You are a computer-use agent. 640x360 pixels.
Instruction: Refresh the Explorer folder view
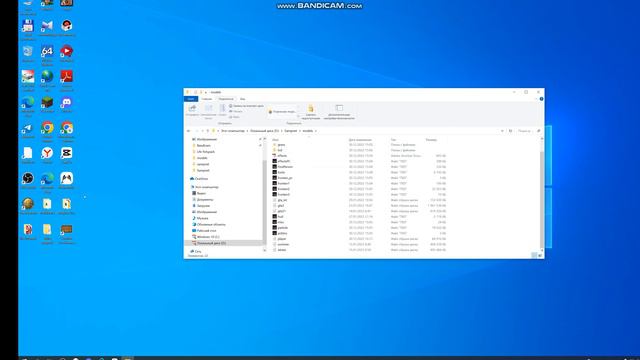click(510, 131)
